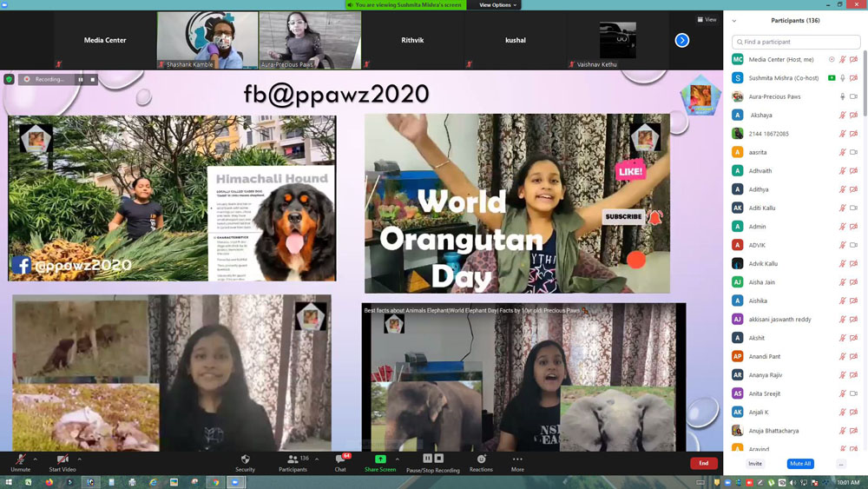This screenshot has width=868, height=489.
Task: Select Aura-Precious Paws video thumbnail
Action: (310, 41)
